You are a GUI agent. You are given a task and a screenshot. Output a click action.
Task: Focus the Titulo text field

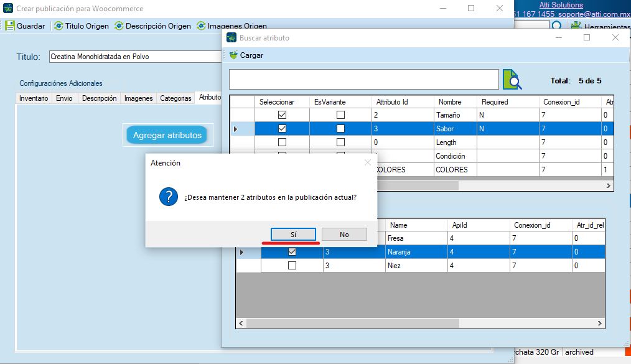(136, 57)
